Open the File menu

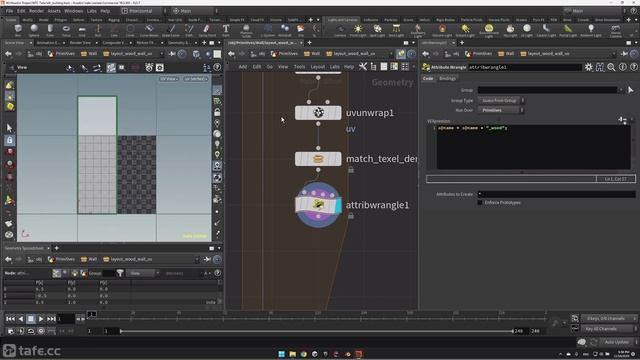[x=9, y=11]
